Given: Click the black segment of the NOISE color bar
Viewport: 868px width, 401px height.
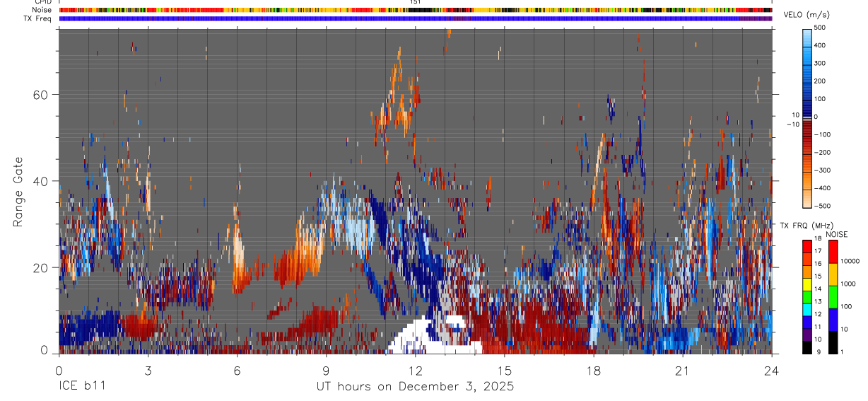Looking at the screenshot, I should (833, 342).
